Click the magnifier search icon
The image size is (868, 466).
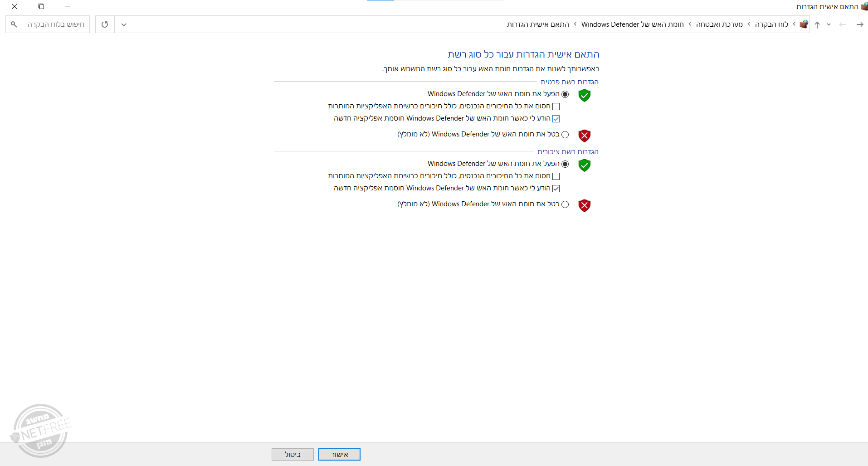(14, 24)
